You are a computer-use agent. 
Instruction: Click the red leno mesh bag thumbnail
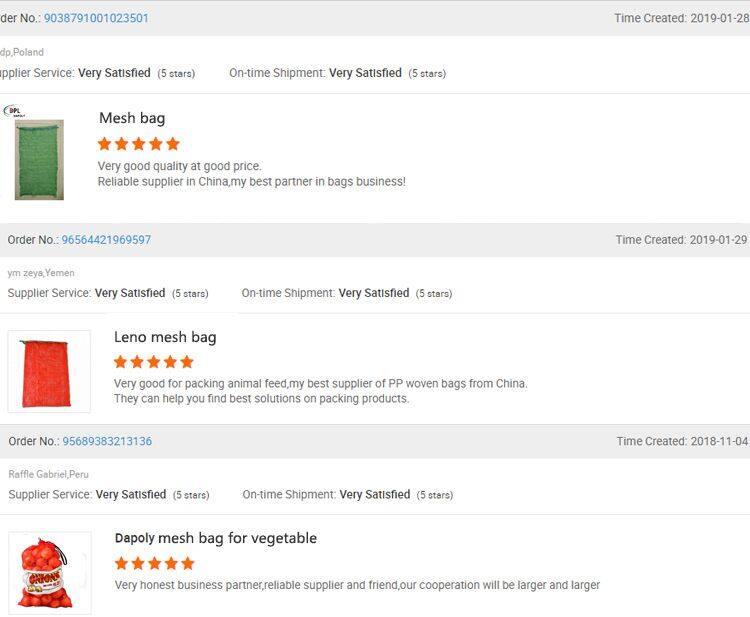tap(49, 371)
